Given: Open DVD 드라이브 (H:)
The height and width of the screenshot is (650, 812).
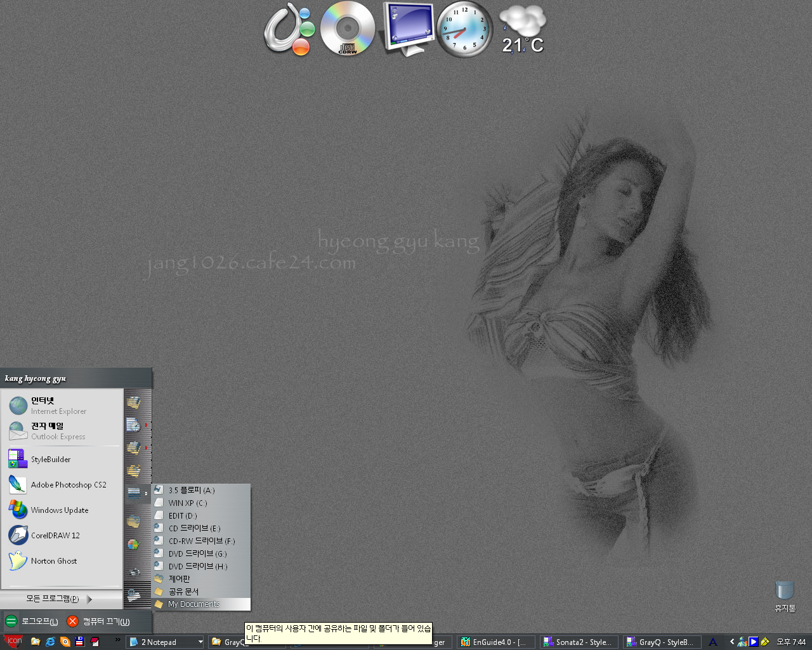Looking at the screenshot, I should pos(202,566).
